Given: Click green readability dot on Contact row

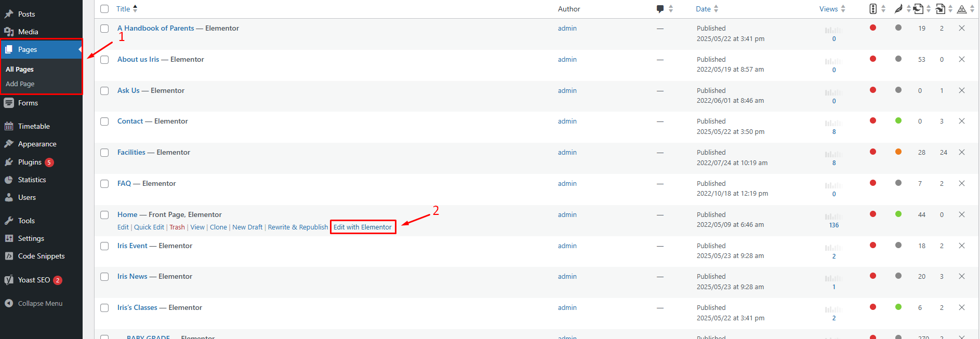Looking at the screenshot, I should coord(898,121).
